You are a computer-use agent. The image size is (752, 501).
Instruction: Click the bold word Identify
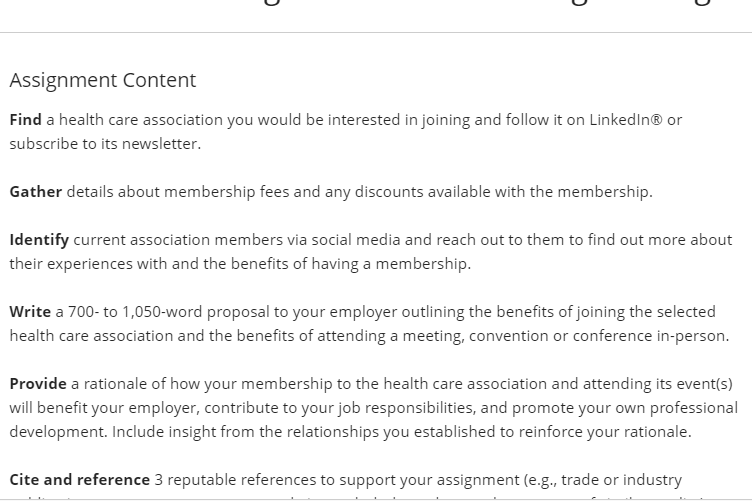39,240
